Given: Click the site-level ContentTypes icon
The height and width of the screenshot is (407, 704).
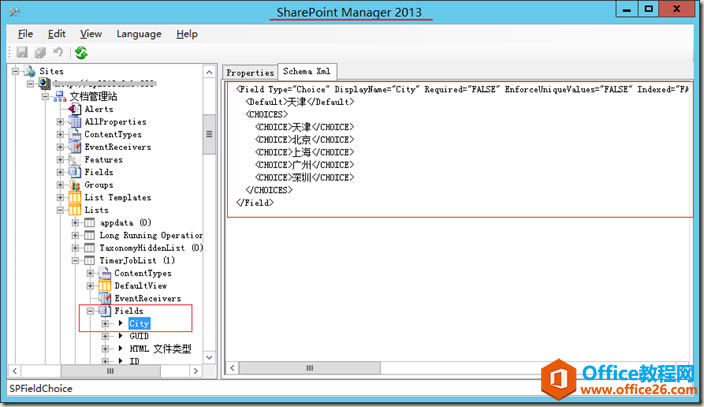Looking at the screenshot, I should [x=75, y=134].
